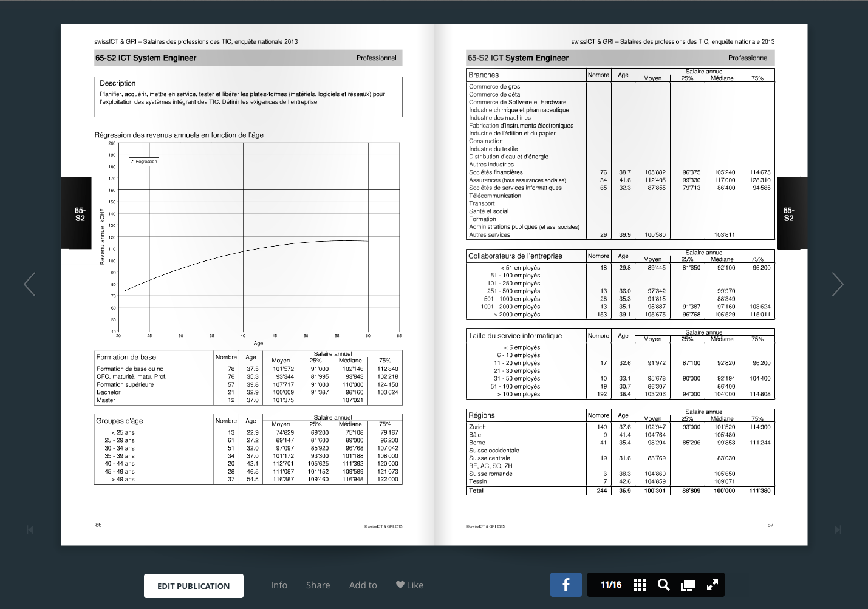The image size is (868, 609).
Task: Jump to the last page of publication
Action: 838,530
